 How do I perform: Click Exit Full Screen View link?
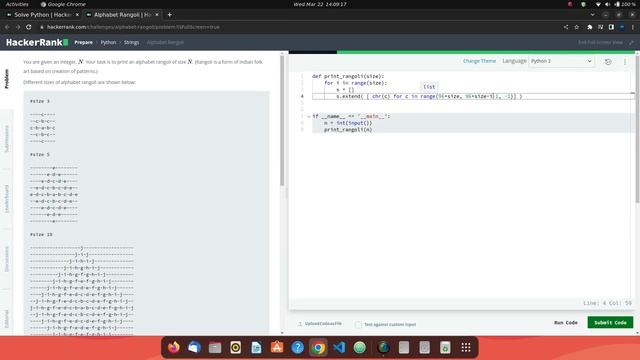[600, 42]
